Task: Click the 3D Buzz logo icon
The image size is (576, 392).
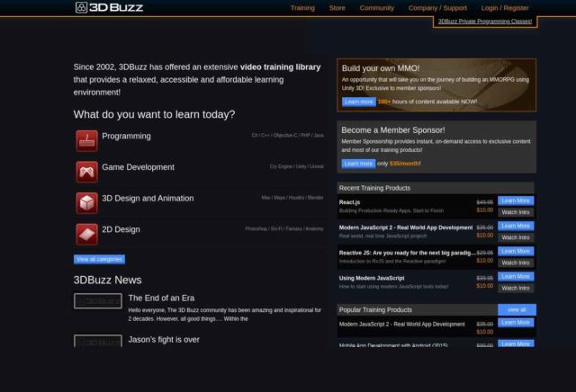Action: click(x=81, y=7)
